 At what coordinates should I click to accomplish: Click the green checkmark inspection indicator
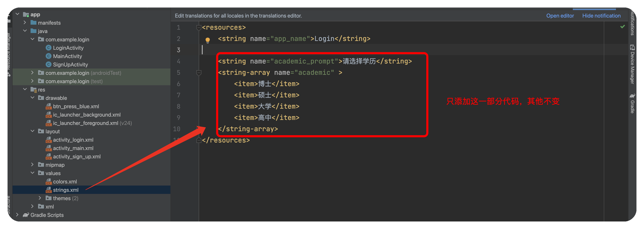[622, 27]
